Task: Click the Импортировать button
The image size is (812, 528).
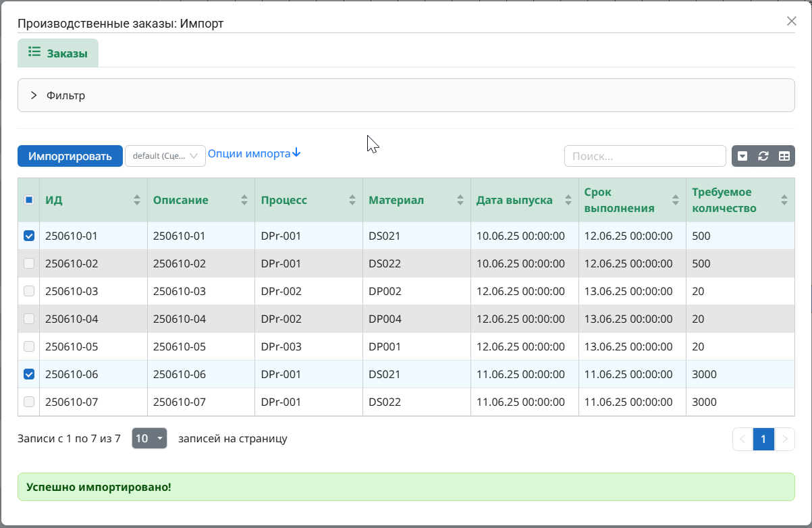Action: coord(70,156)
